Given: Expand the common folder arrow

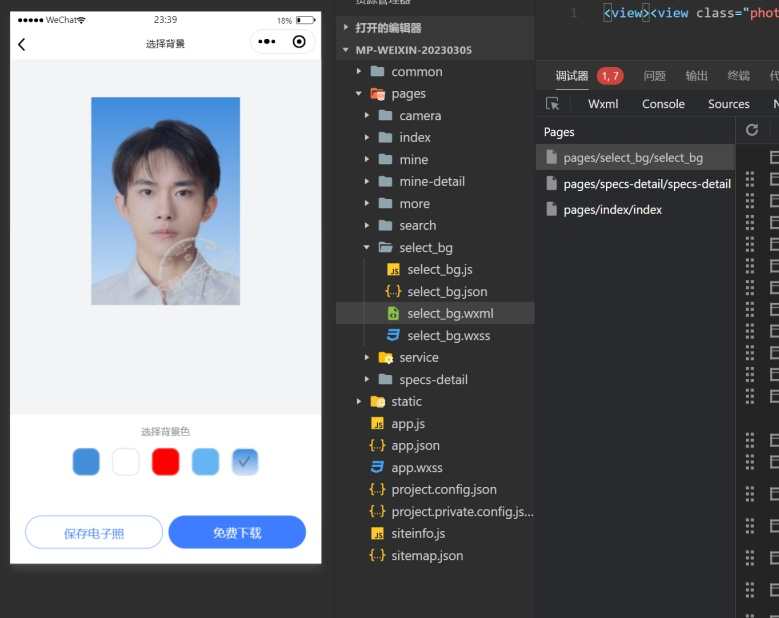Looking at the screenshot, I should click(359, 72).
